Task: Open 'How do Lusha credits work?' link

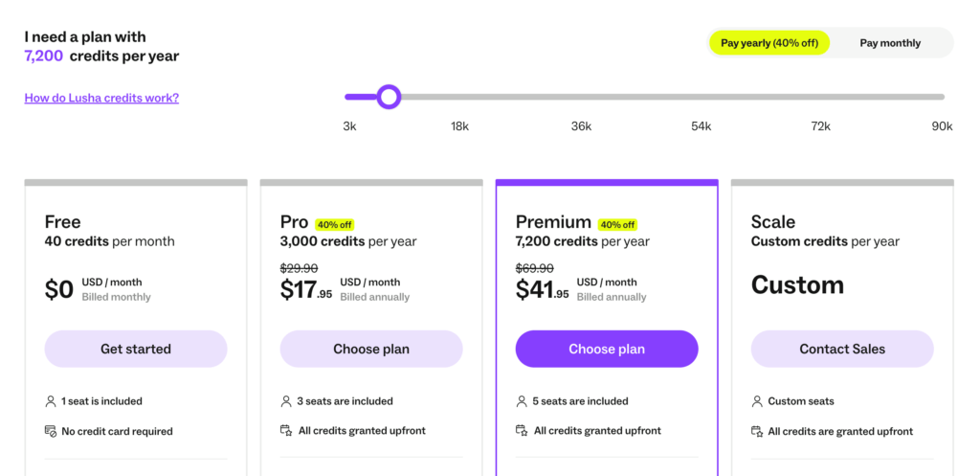Action: point(101,98)
